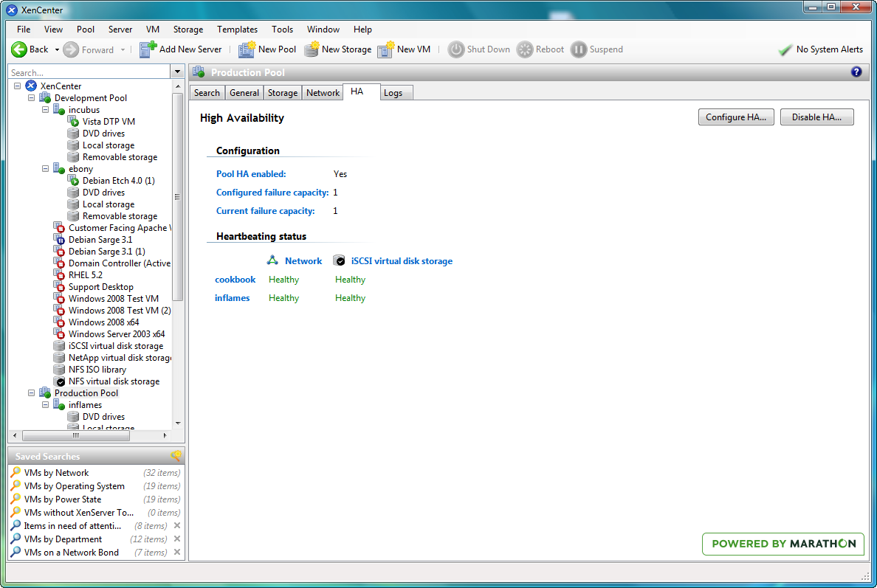The height and width of the screenshot is (588, 877).
Task: Collapse the Development Pool tree node
Action: pos(31,98)
